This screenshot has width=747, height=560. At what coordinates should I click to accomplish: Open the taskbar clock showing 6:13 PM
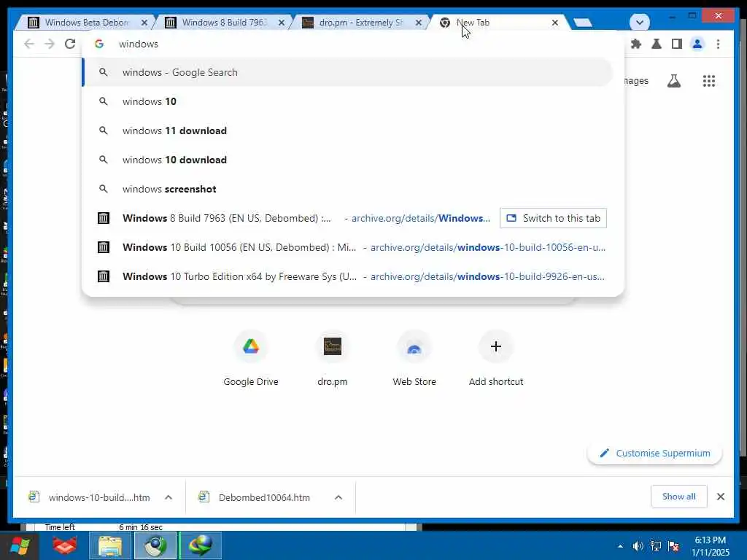(x=711, y=546)
